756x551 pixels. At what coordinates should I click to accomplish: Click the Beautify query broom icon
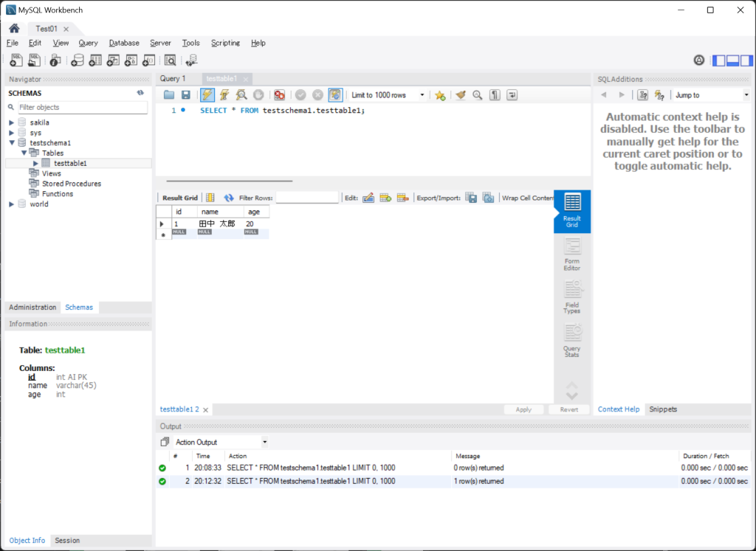[461, 95]
